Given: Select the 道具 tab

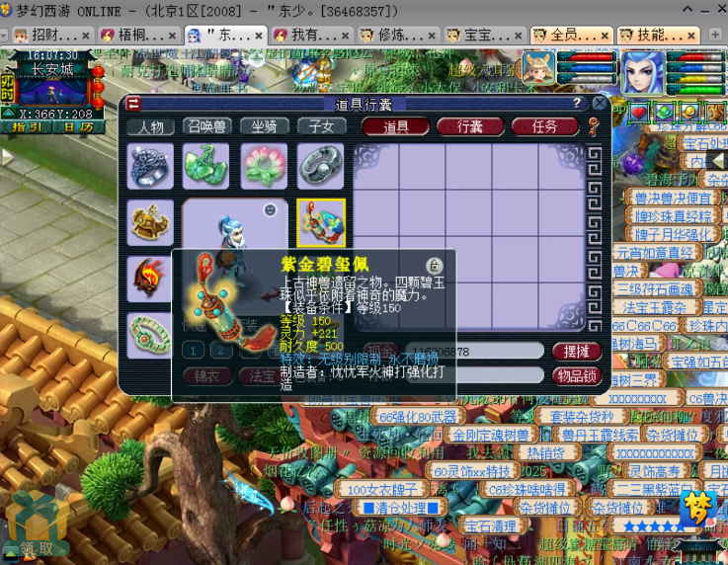Looking at the screenshot, I should [x=396, y=126].
